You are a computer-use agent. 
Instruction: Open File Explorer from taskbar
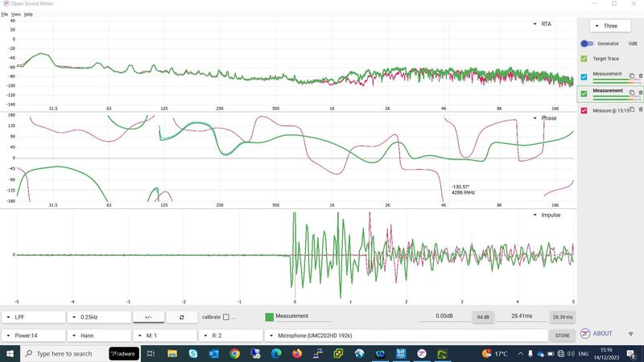(x=172, y=353)
